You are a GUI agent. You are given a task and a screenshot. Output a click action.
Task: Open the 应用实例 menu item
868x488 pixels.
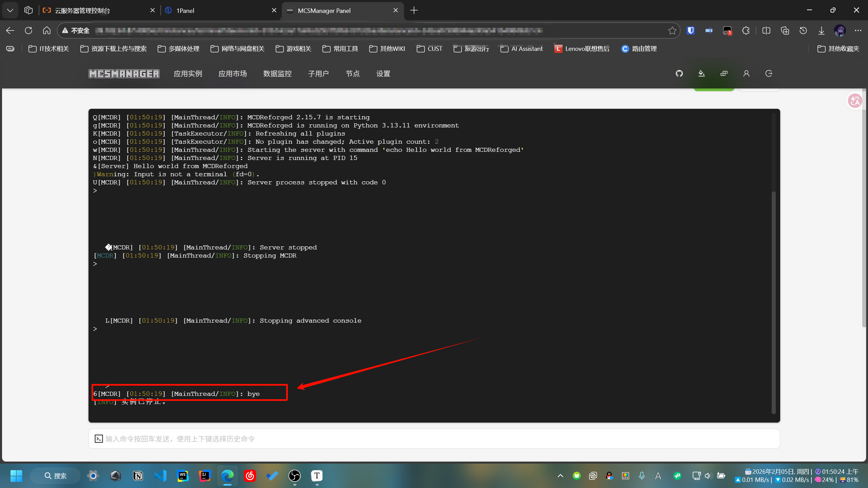188,74
